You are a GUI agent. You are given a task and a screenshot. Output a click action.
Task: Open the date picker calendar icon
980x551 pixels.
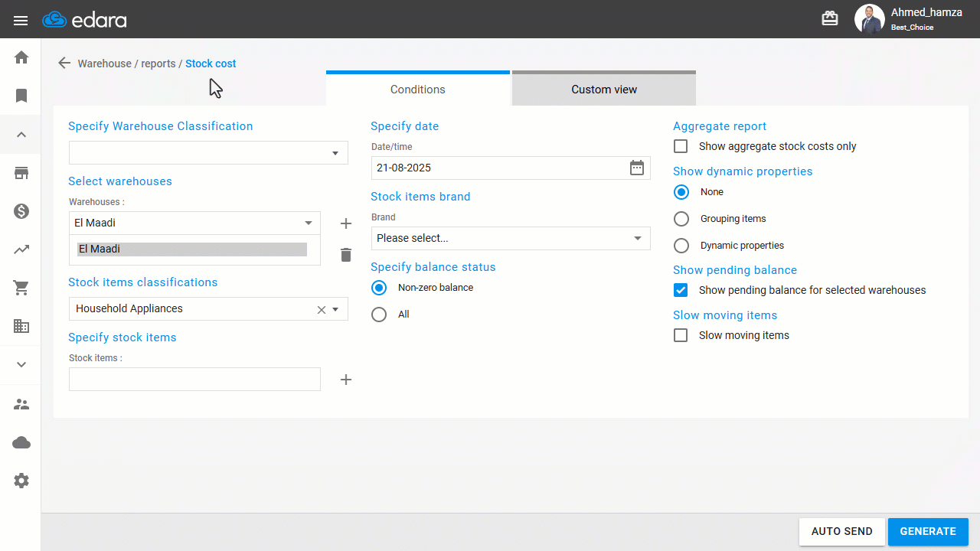pyautogui.click(x=637, y=168)
